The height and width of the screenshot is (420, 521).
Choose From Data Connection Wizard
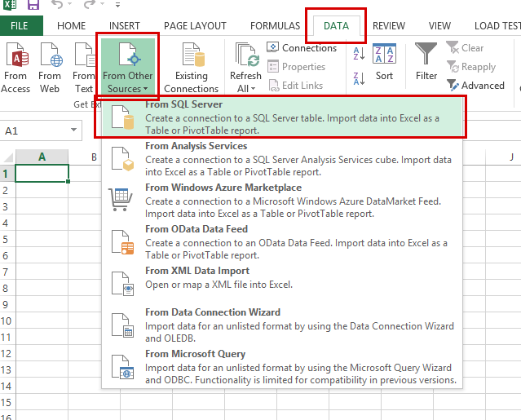[x=282, y=325]
